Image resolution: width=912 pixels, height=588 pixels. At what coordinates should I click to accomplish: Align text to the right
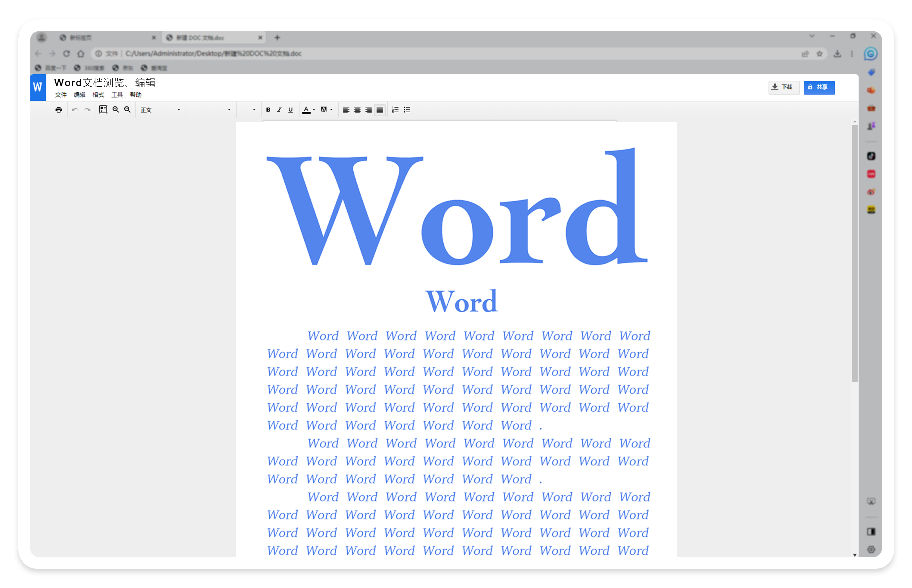point(368,110)
